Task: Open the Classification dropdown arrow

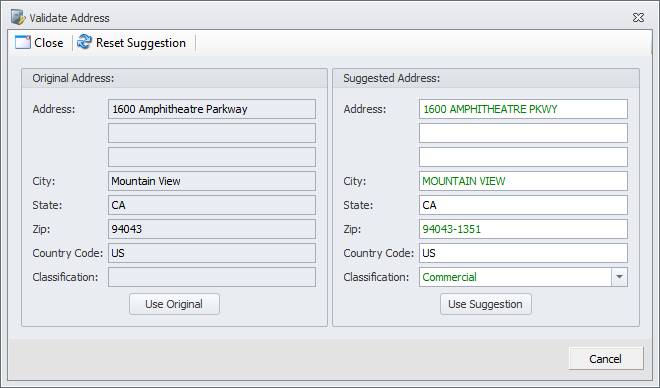Action: tap(619, 277)
